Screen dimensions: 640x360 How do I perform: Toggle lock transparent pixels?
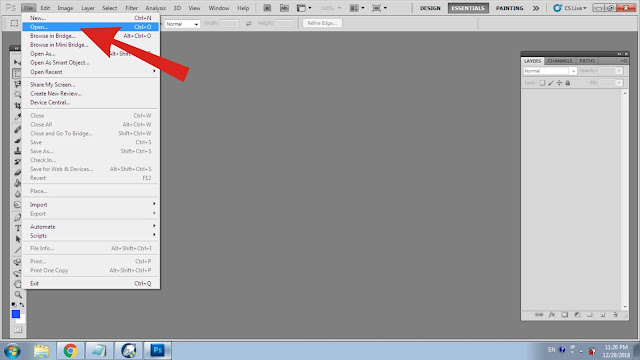click(542, 83)
